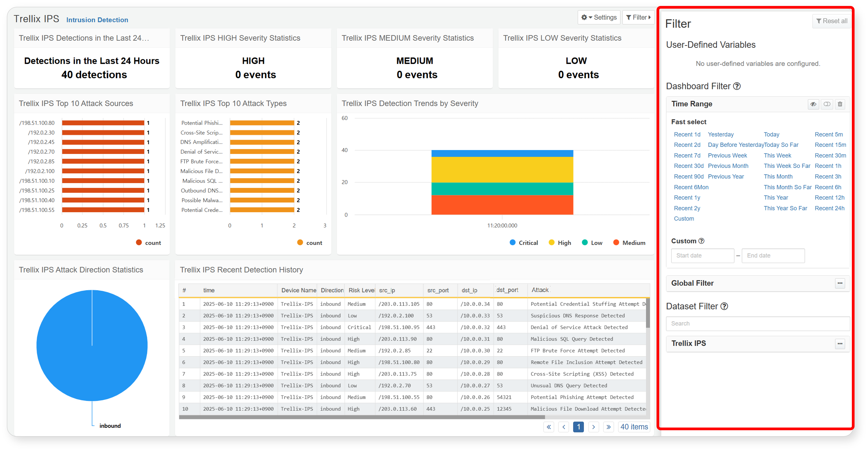Click the End date input field
This screenshot has height=451, width=868.
(773, 256)
